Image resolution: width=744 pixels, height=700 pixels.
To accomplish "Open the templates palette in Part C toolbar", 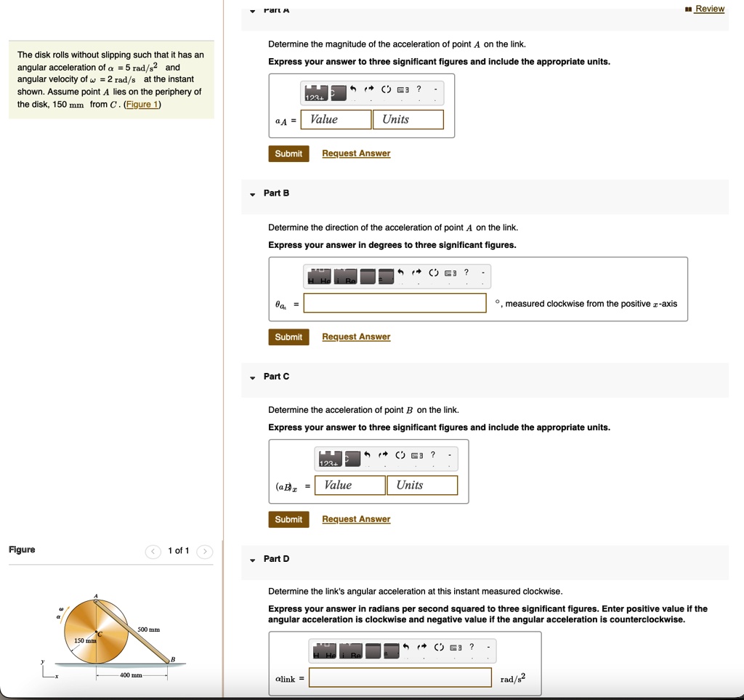I will click(x=331, y=459).
